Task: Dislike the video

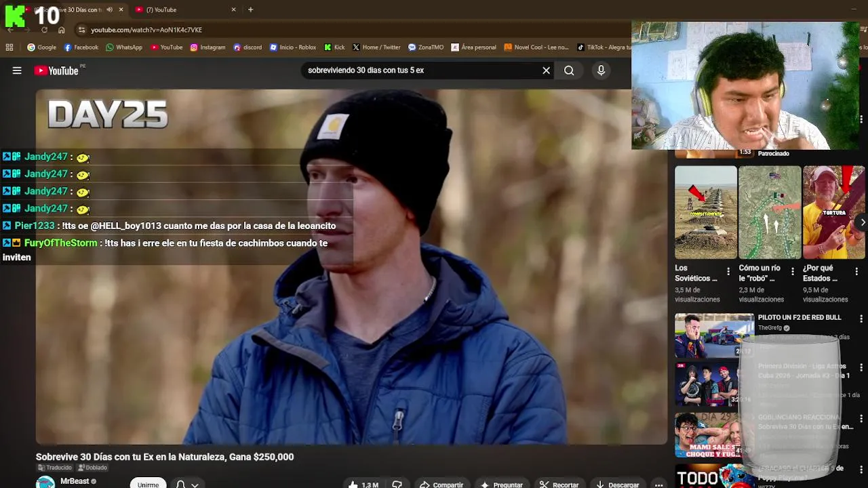Action: pos(397,485)
